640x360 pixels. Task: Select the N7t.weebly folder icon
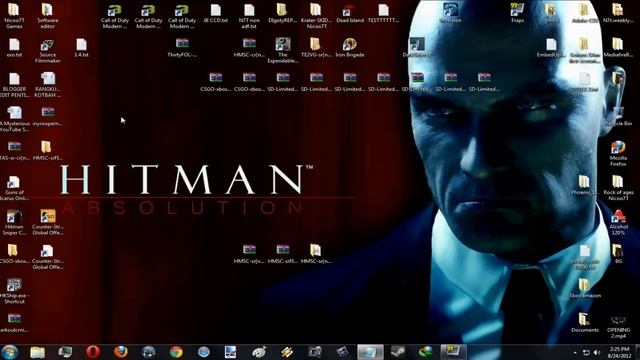tap(618, 13)
